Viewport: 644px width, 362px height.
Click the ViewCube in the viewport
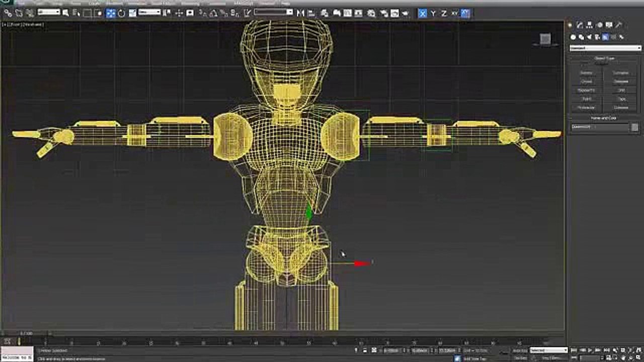[545, 39]
